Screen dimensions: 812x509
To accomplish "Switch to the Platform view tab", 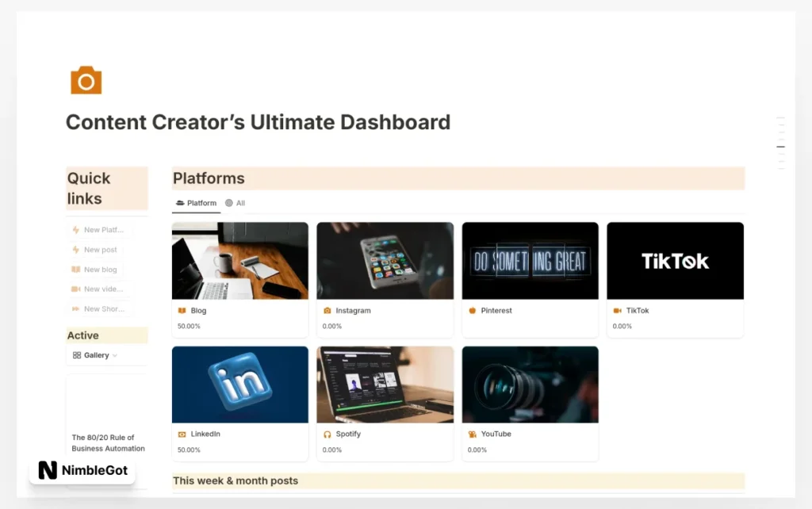I will [197, 203].
